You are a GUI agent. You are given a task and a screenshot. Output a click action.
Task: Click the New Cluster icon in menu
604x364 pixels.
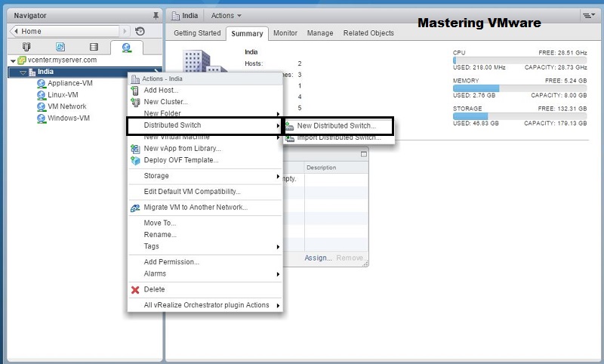coord(135,102)
